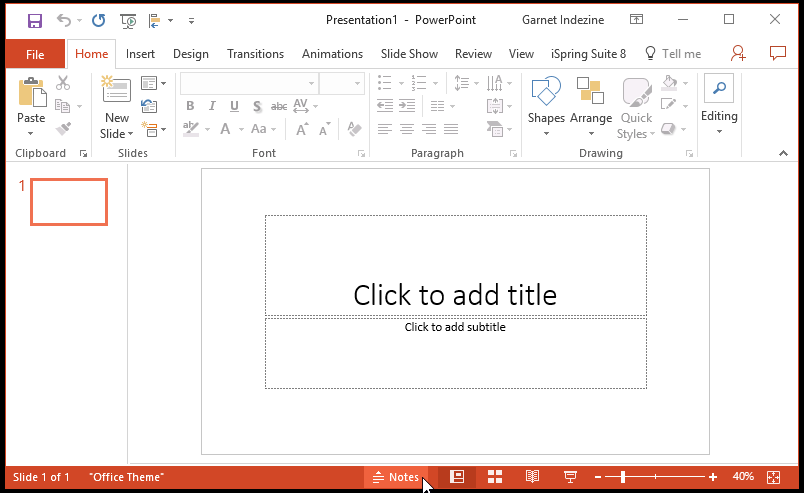Click the Save icon in quick access toolbar
Image resolution: width=804 pixels, height=493 pixels.
tap(34, 21)
